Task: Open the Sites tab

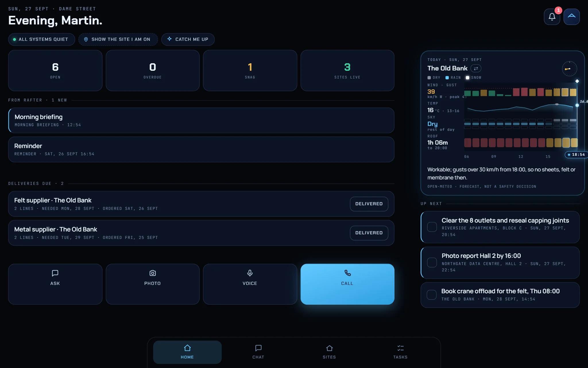Action: tap(329, 352)
